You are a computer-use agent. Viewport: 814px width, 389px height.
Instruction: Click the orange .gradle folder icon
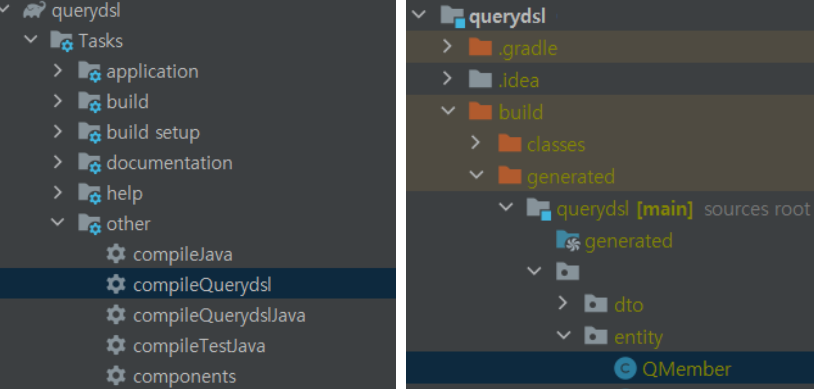pyautogui.click(x=480, y=47)
